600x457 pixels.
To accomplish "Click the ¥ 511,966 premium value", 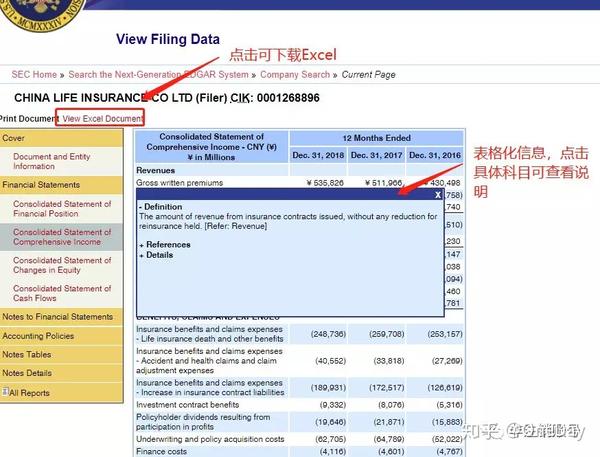I will 383,183.
